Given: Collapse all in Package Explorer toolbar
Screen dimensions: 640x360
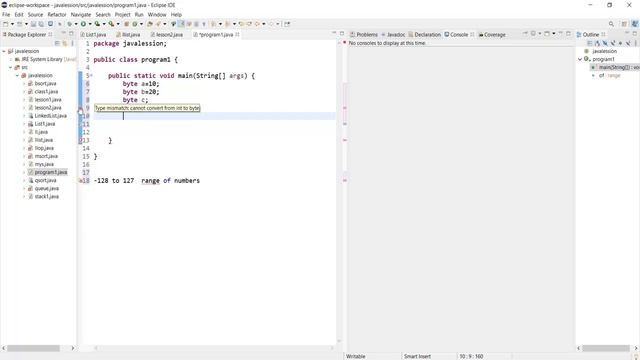Looking at the screenshot, I should click(57, 43).
